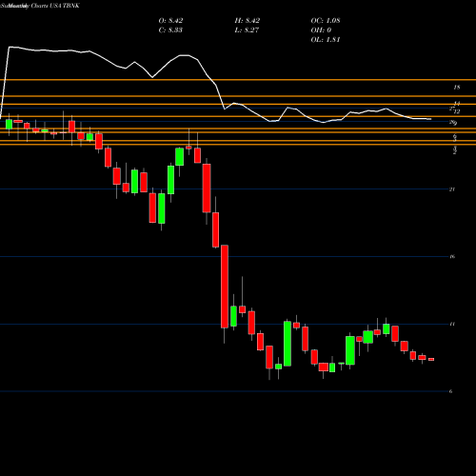Image resolution: width=476 pixels, height=476 pixels.
Task: Click the 'O: 8.42' open price value
Action: (x=170, y=21)
